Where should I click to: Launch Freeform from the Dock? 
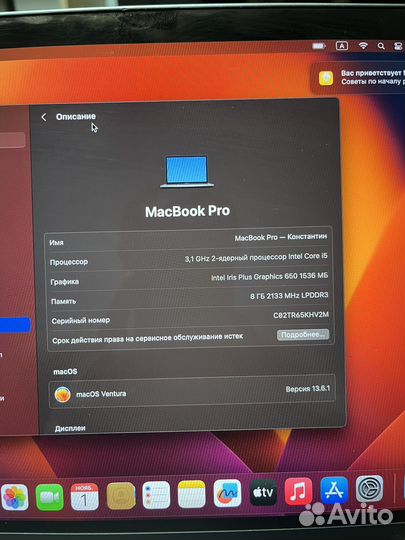tap(227, 493)
